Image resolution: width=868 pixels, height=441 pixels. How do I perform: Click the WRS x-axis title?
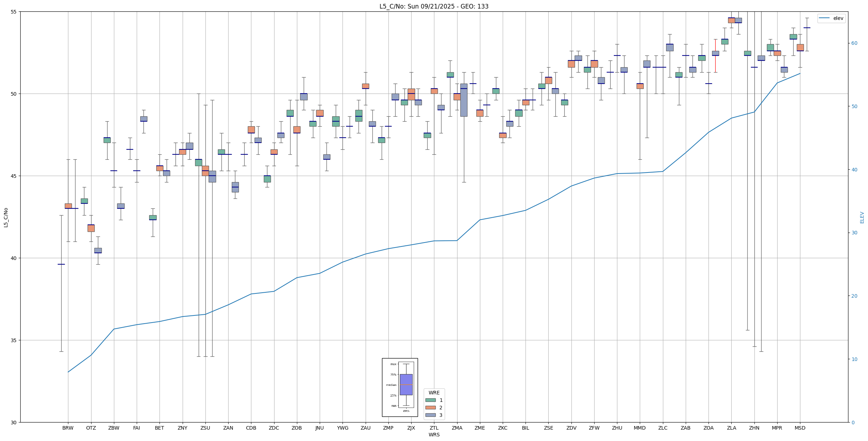tap(434, 435)
